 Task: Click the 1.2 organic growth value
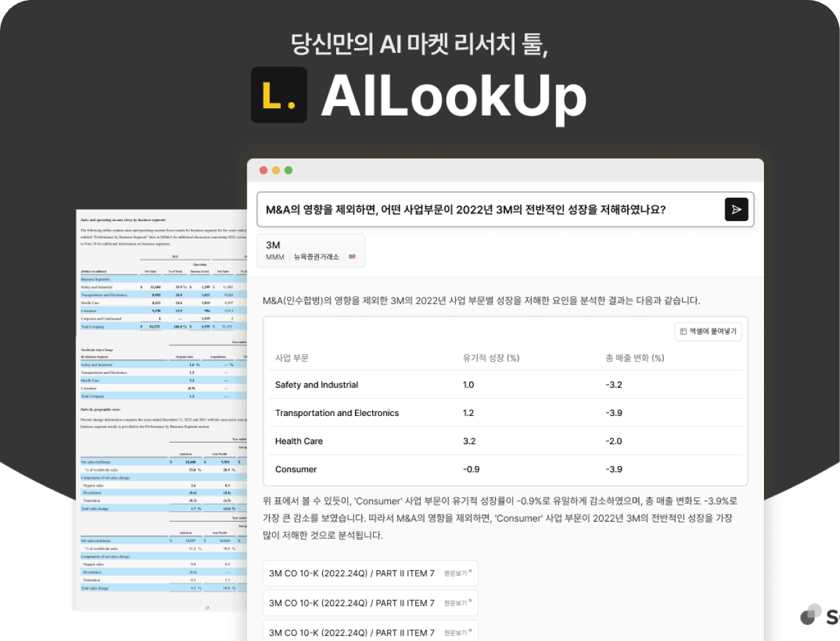pos(468,413)
